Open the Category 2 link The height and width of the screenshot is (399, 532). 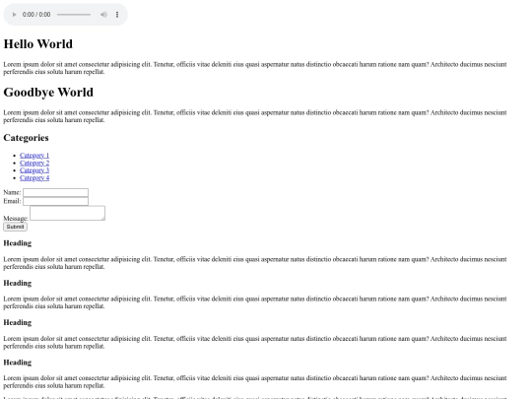pos(34,163)
